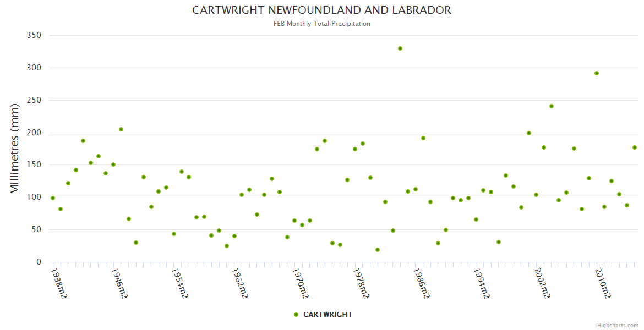Click the highest data point near 330 mm
The width and height of the screenshot is (644, 330).
point(400,48)
